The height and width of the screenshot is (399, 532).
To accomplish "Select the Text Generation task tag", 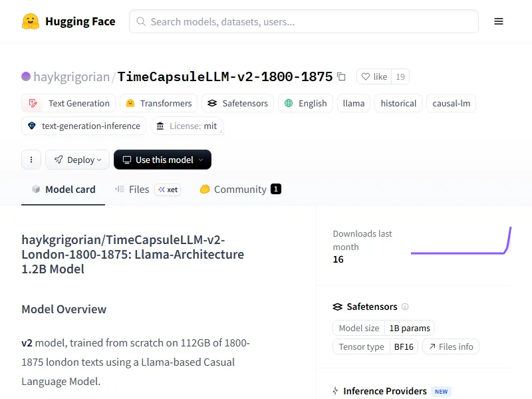I will click(68, 103).
